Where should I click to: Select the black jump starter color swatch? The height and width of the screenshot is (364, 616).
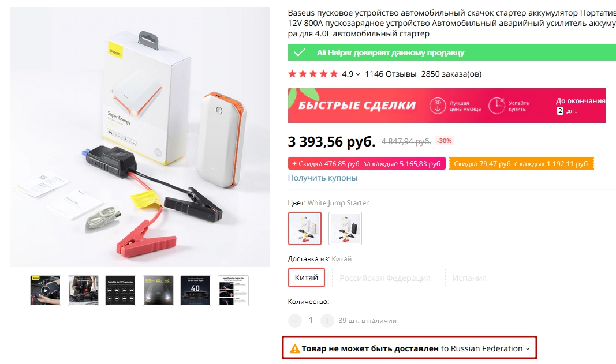click(345, 228)
